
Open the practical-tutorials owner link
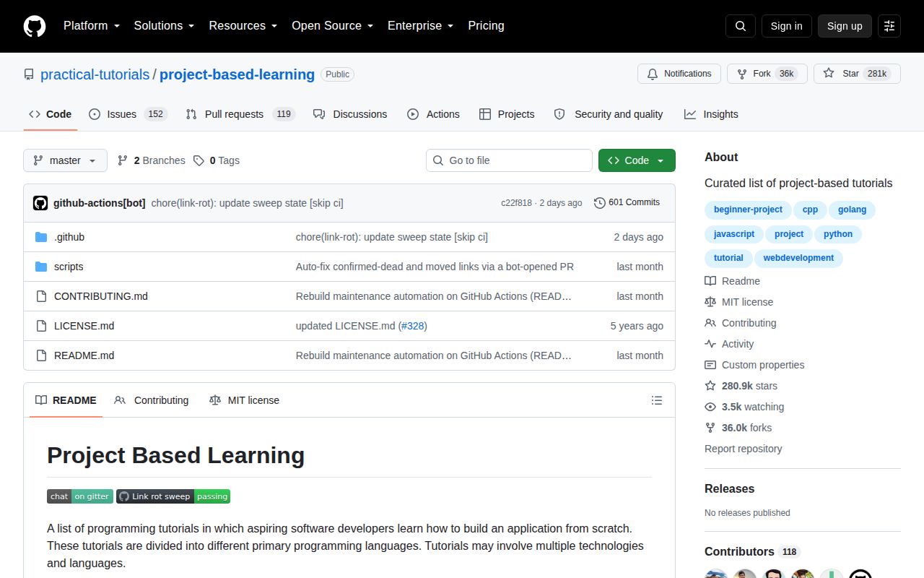(95, 74)
